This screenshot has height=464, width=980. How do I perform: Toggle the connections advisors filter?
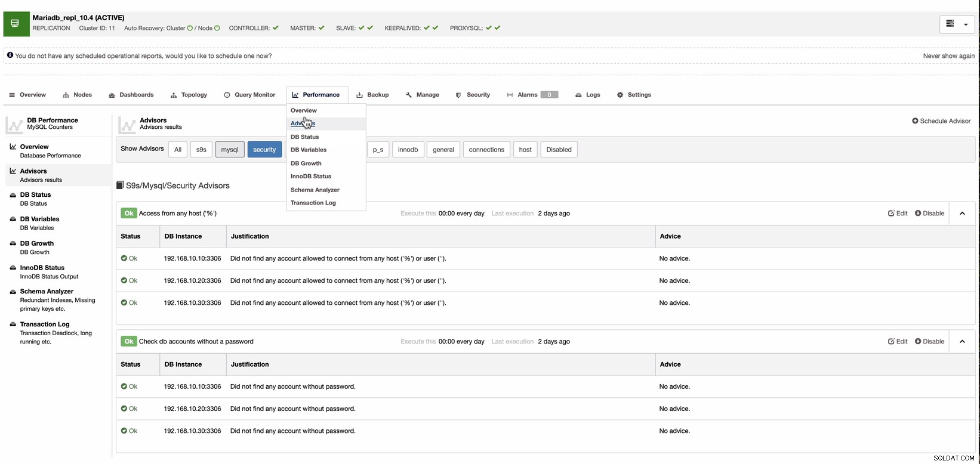tap(486, 150)
